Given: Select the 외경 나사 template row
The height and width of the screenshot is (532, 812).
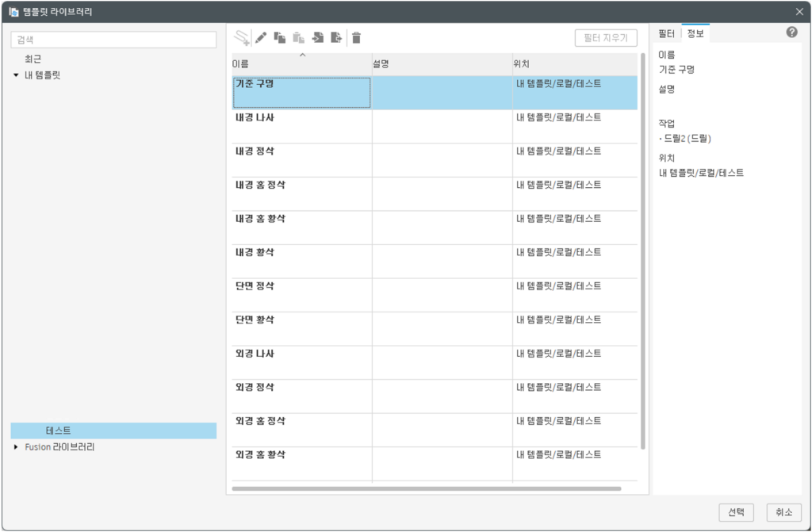Looking at the screenshot, I should (435, 362).
